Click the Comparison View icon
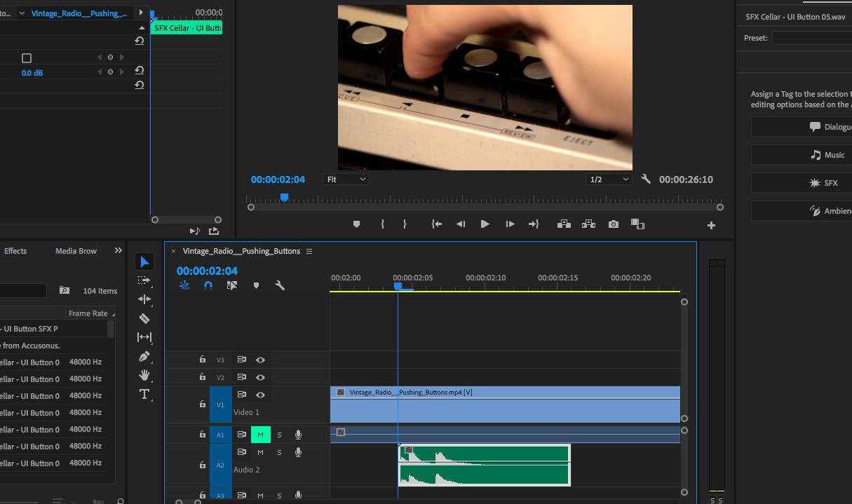 pyautogui.click(x=637, y=224)
